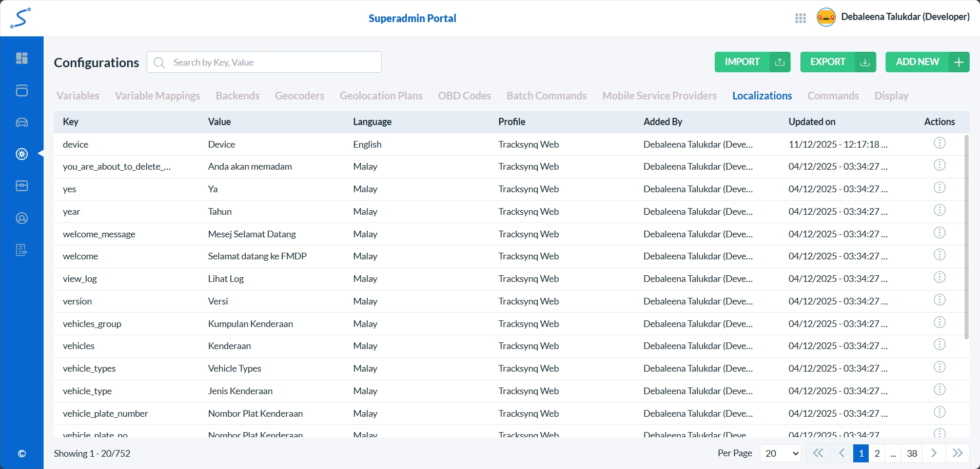Switch to the Variables tab

click(x=78, y=96)
